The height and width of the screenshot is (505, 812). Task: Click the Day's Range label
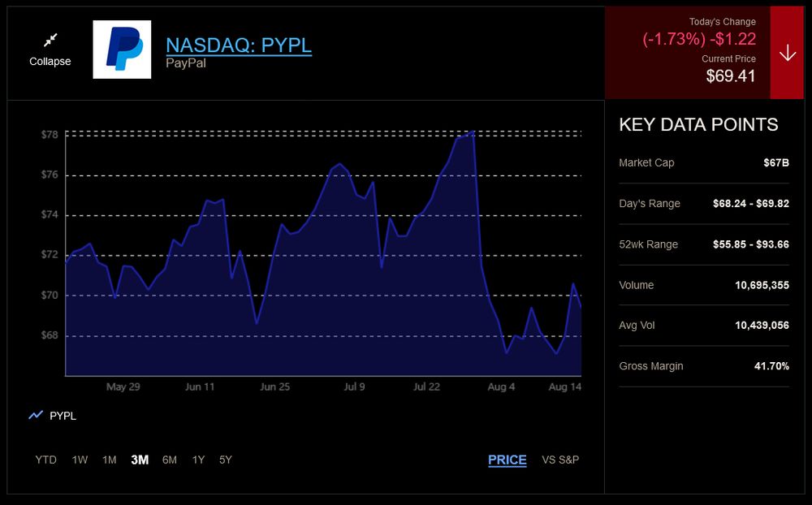pos(650,204)
